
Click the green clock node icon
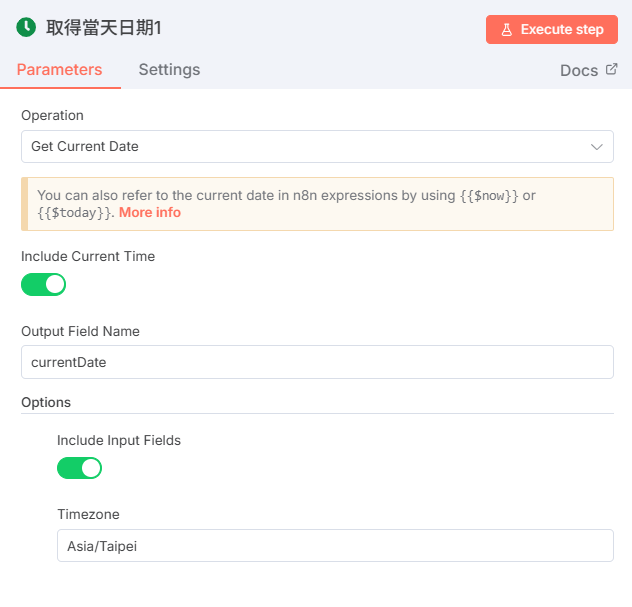click(26, 28)
